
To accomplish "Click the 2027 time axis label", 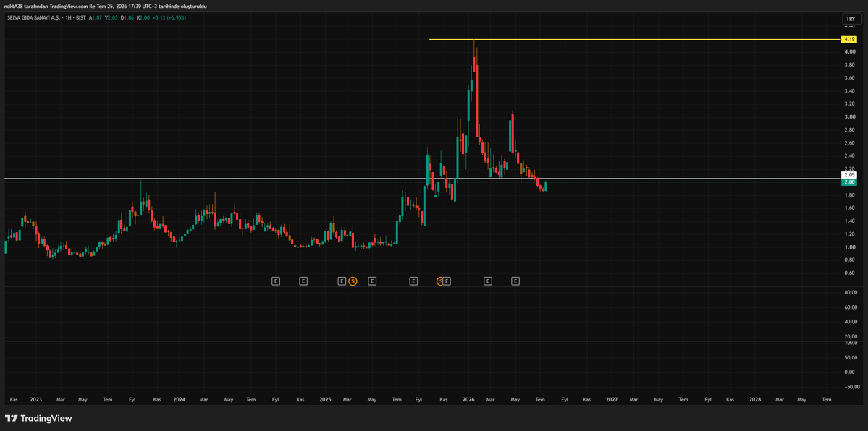I will (x=612, y=399).
